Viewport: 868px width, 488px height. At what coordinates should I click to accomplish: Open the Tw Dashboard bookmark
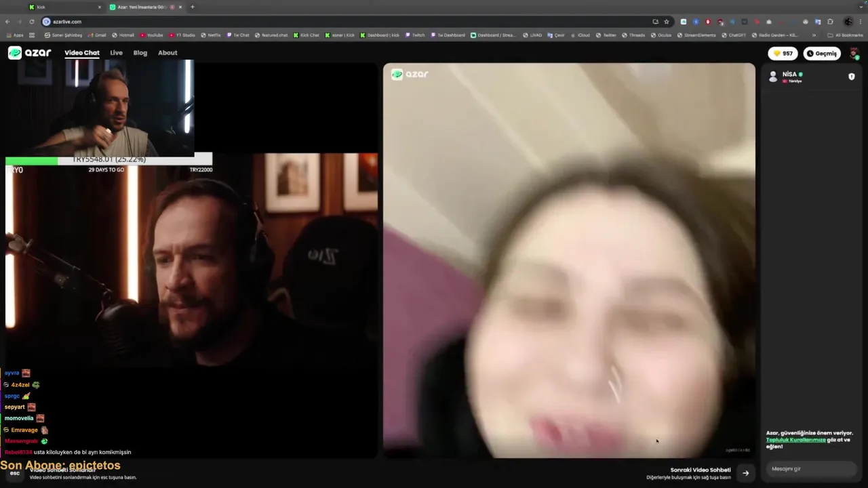pos(448,35)
